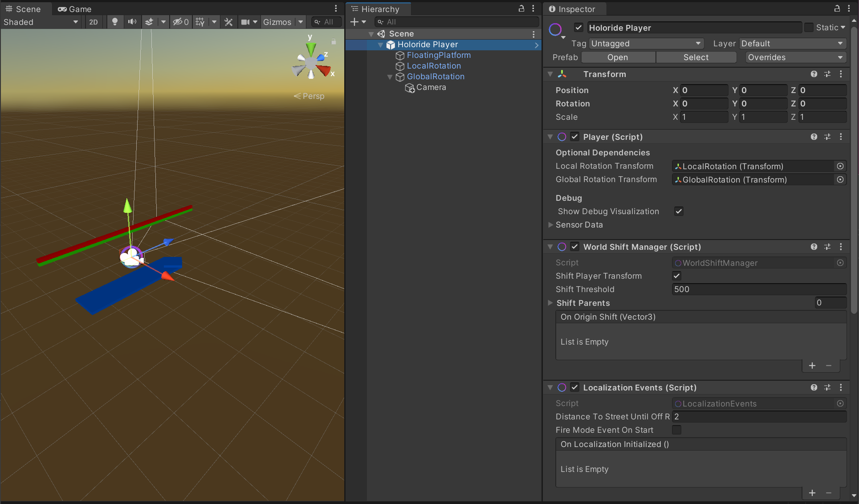The height and width of the screenshot is (504, 859).
Task: Pick object for Local Rotation Transform
Action: [x=840, y=166]
